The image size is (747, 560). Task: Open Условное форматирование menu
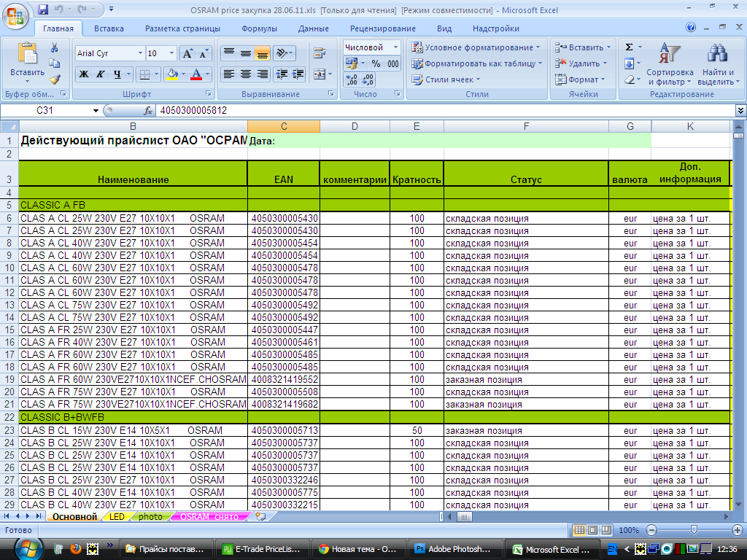pos(476,47)
